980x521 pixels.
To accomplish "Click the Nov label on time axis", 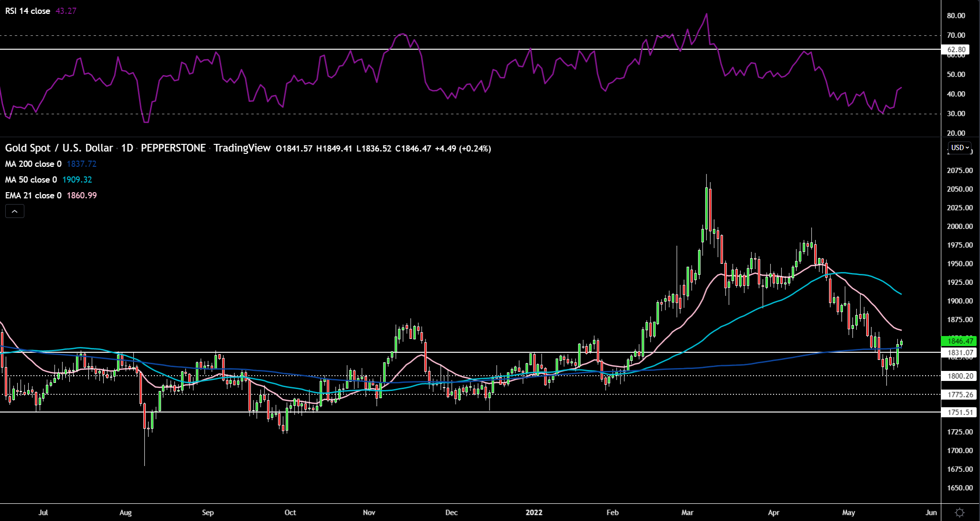I will (x=369, y=512).
